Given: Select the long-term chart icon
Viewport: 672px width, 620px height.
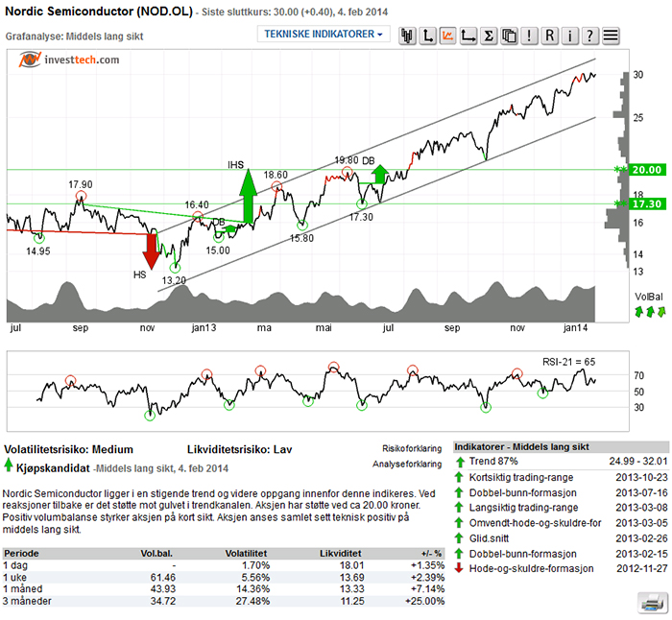Looking at the screenshot, I should click(468, 36).
